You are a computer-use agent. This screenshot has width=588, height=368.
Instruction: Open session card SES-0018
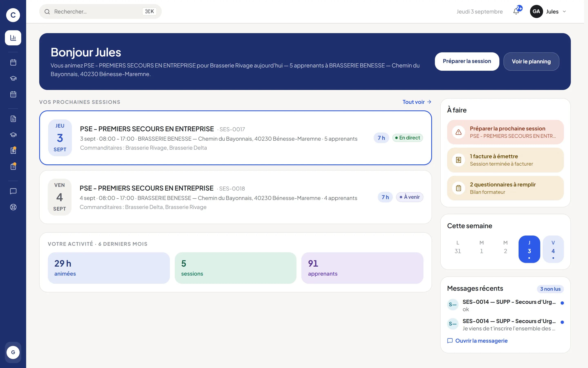tap(235, 197)
